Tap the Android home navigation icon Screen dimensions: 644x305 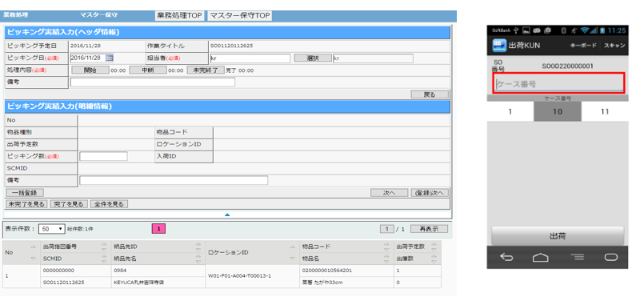[x=541, y=257]
